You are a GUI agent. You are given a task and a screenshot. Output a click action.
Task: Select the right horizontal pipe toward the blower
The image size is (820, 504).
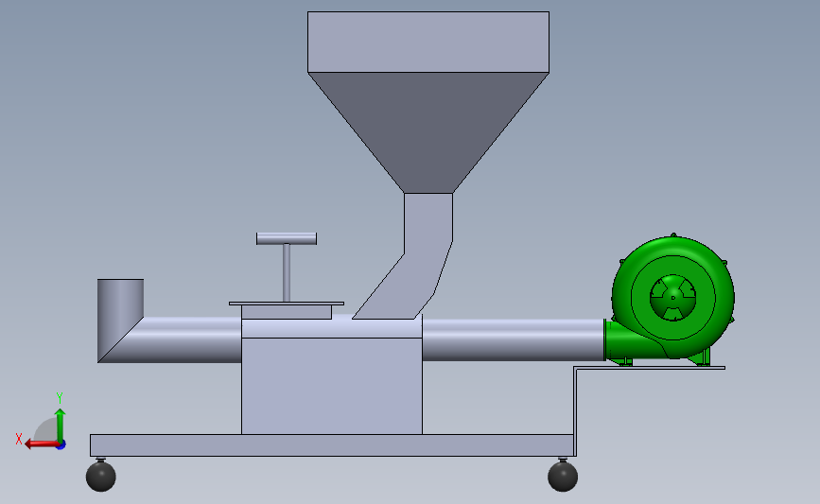[513, 339]
